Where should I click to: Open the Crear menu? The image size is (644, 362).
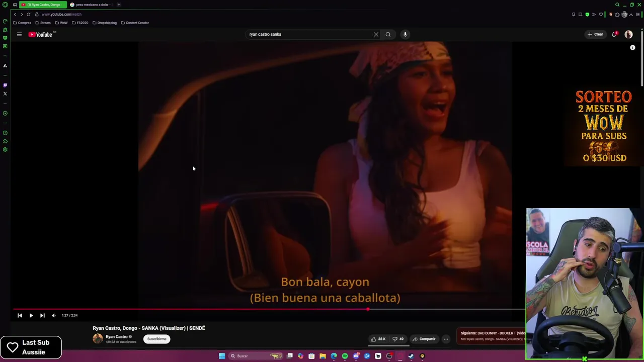tap(595, 34)
